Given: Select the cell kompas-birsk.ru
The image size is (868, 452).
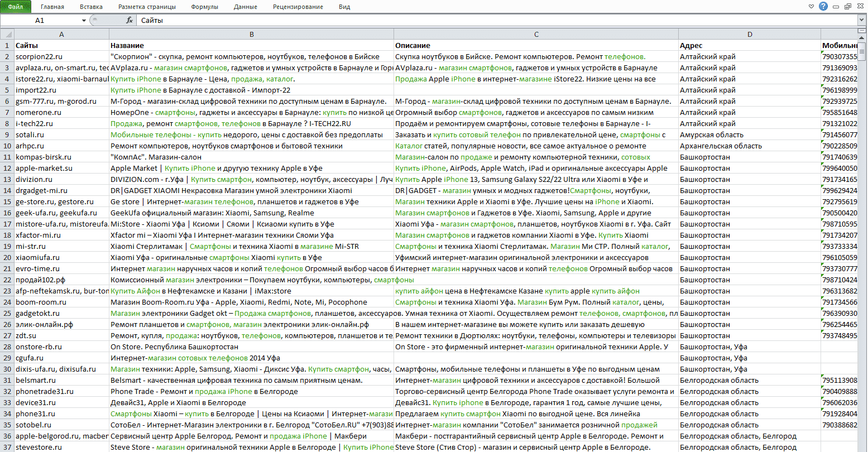Looking at the screenshot, I should pos(61,157).
